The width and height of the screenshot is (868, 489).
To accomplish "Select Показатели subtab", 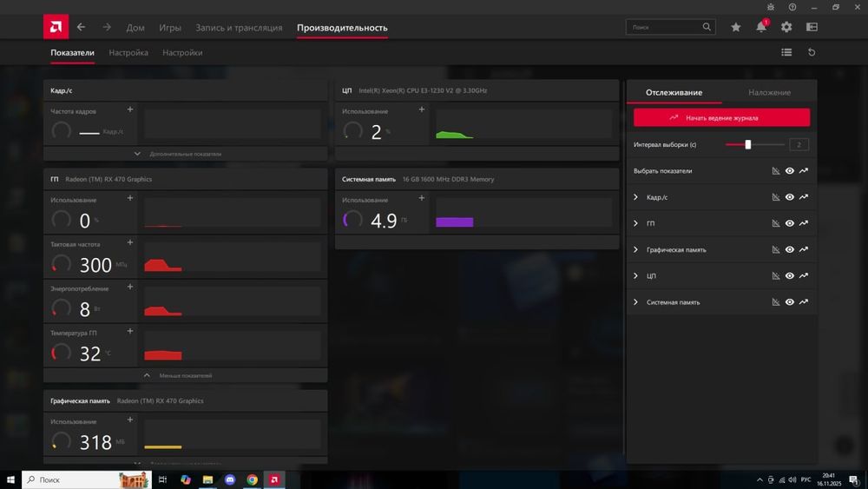I will 73,53.
